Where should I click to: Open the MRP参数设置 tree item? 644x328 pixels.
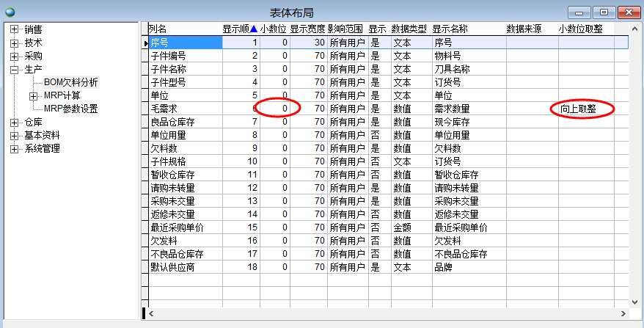pos(70,109)
